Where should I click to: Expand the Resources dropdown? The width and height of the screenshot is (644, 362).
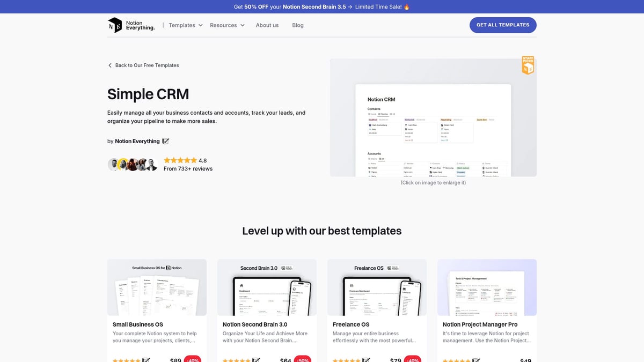(x=226, y=25)
